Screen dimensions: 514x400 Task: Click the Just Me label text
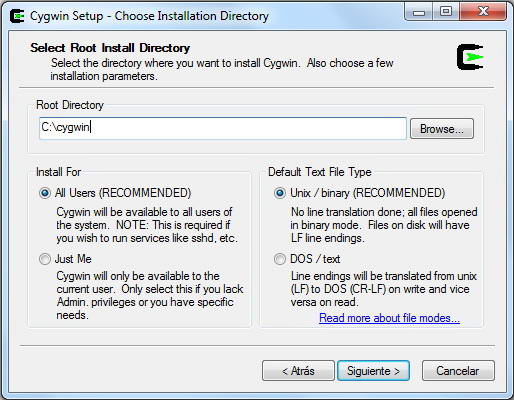tap(73, 259)
